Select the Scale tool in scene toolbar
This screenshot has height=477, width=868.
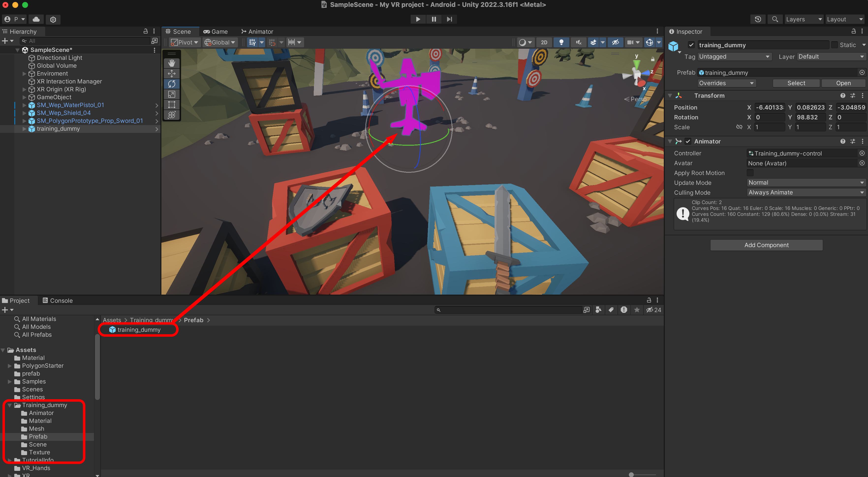pyautogui.click(x=171, y=94)
